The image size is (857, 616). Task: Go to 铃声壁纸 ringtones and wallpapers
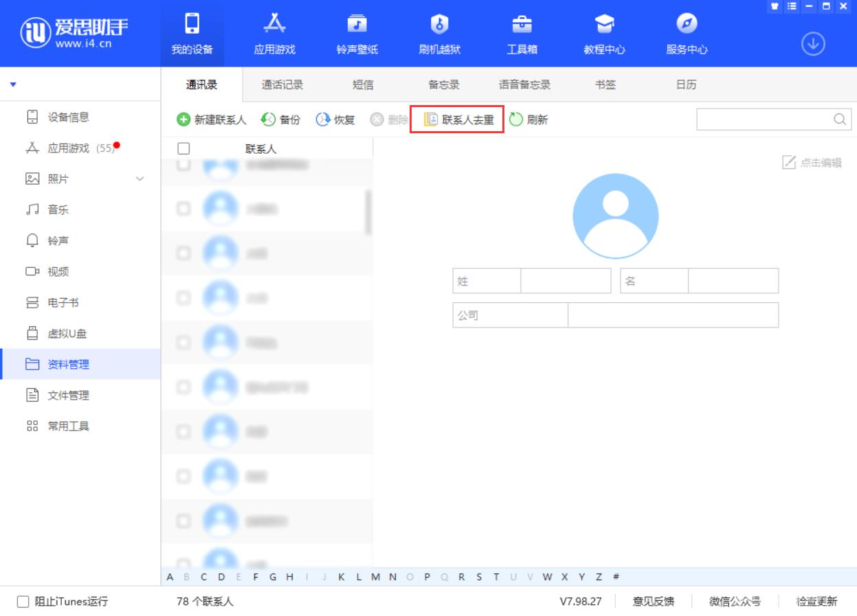click(x=357, y=25)
